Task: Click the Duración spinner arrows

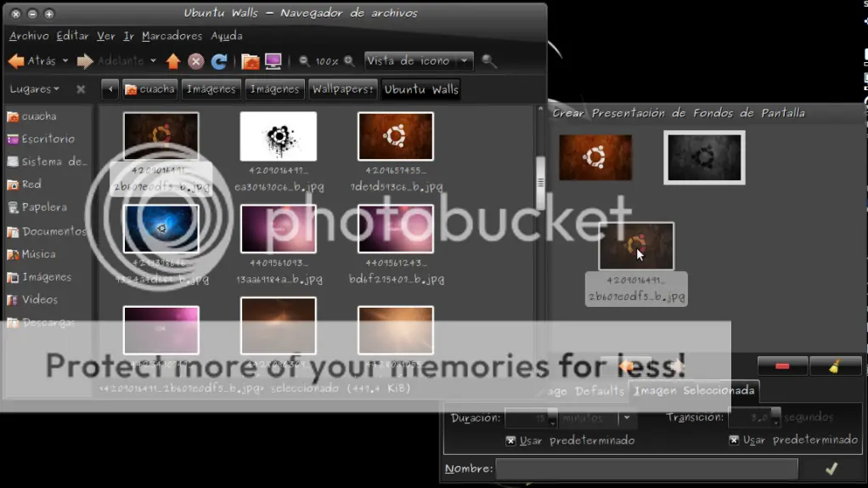Action: (552, 417)
